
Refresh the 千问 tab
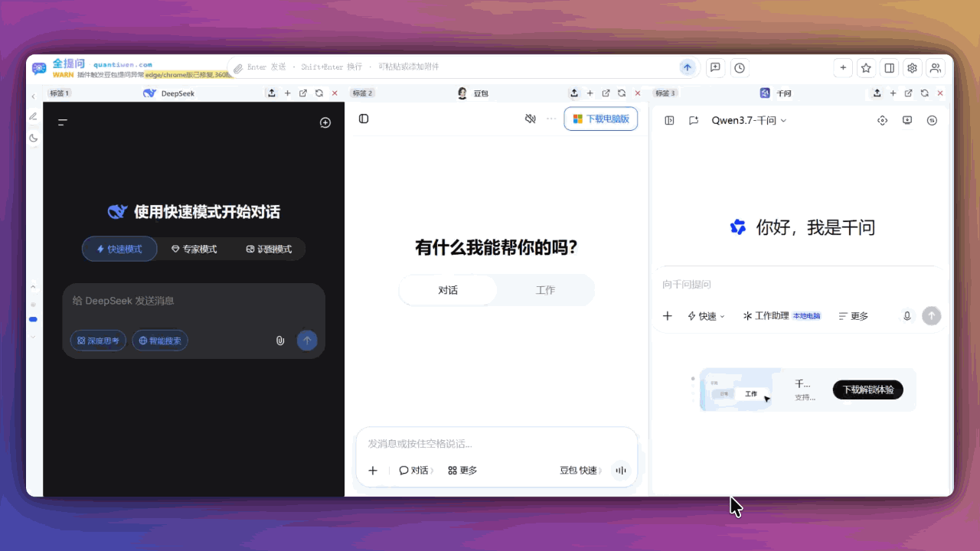[925, 93]
